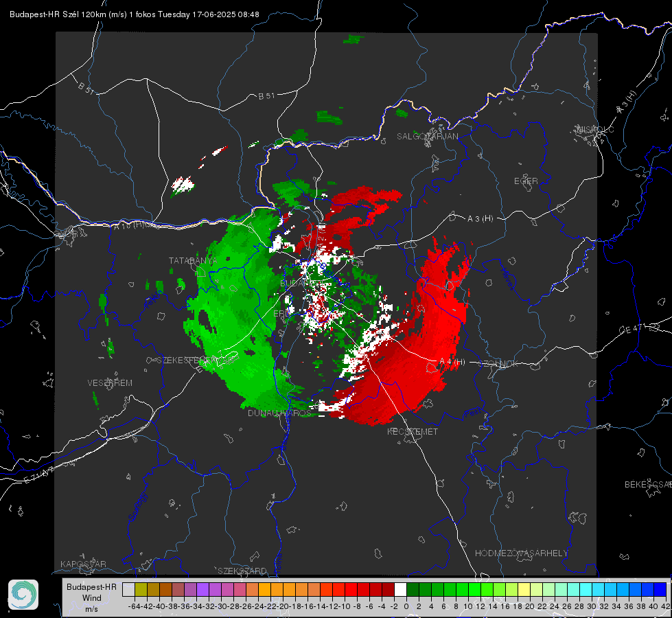Click the DUNAUJVAROS city label
Image resolution: width=672 pixels, height=618 pixels.
pyautogui.click(x=279, y=413)
